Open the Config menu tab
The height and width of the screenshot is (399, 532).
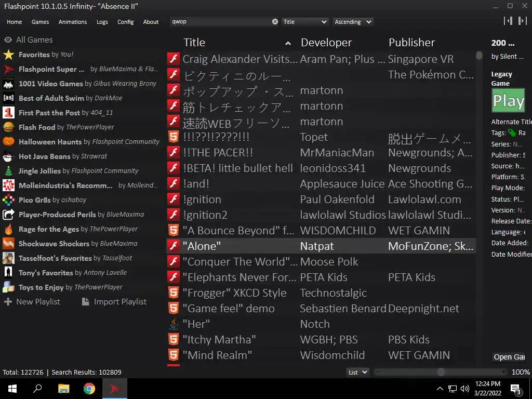coord(126,22)
